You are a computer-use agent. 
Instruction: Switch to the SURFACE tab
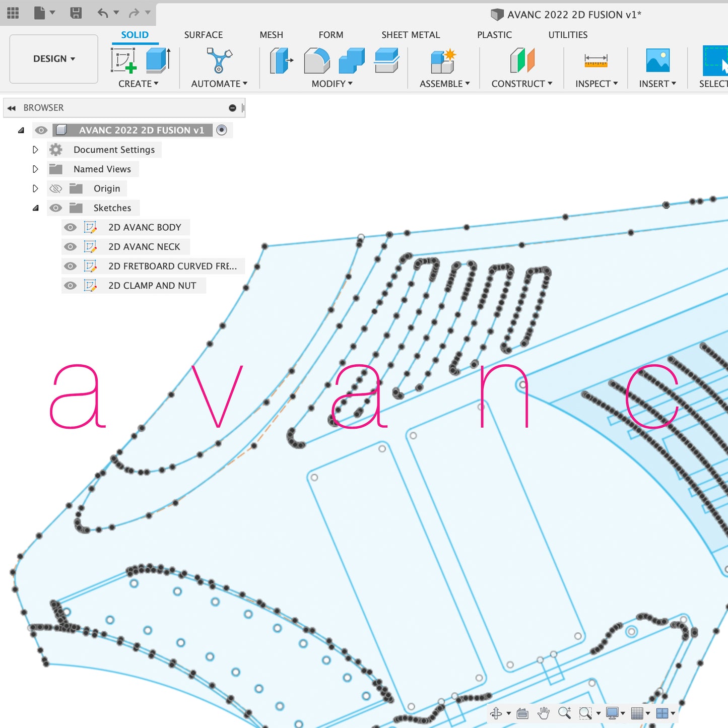point(203,35)
